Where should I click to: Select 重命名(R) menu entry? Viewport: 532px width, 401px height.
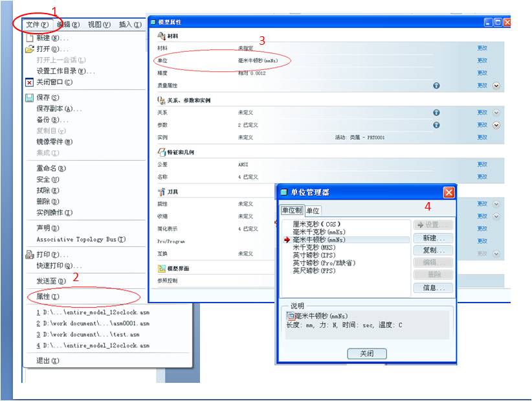[51, 168]
